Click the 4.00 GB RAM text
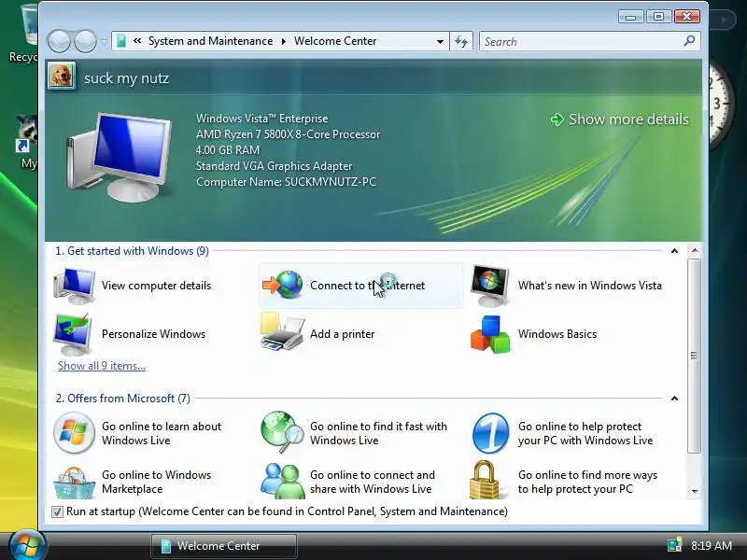 click(228, 150)
